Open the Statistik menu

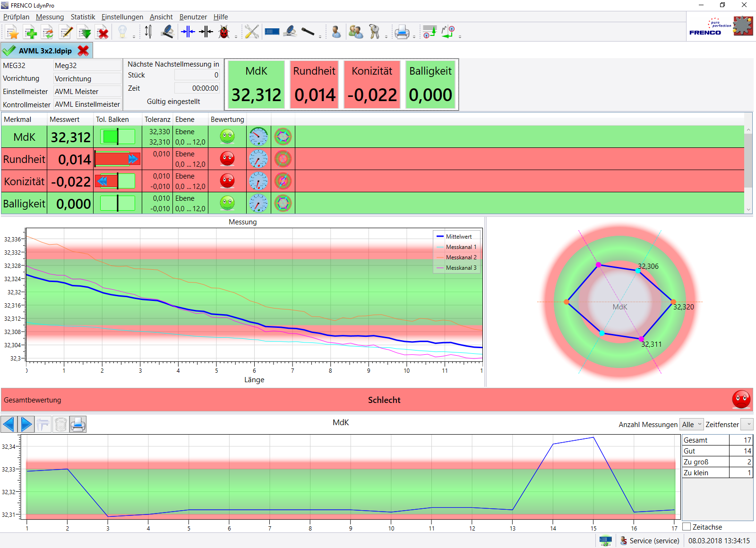[x=83, y=17]
